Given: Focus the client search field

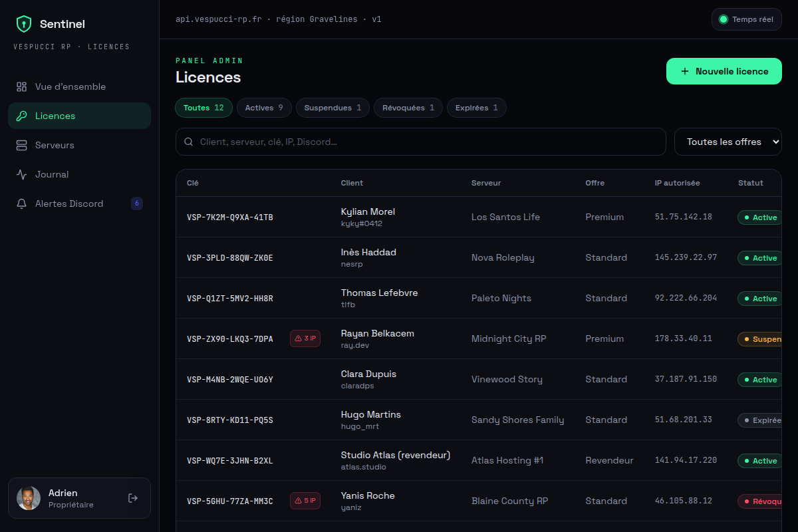Looking at the screenshot, I should (421, 142).
